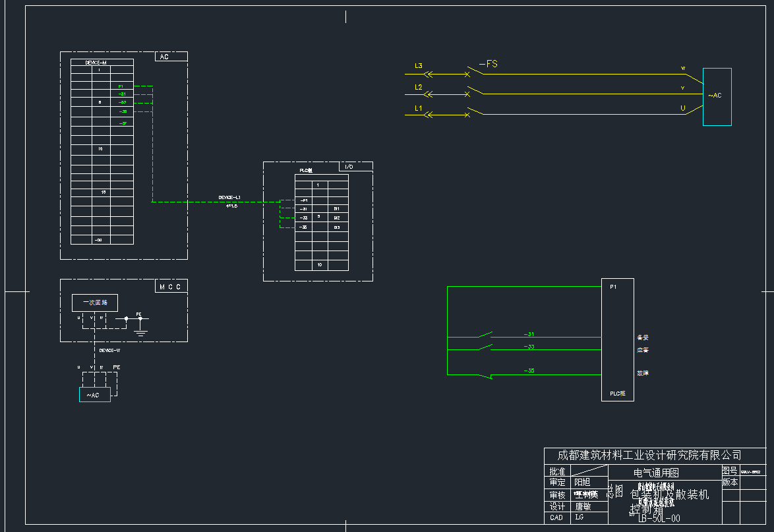Viewport: 774px width, 532px height.
Task: Select the '图号' label in title block
Action: point(730,471)
